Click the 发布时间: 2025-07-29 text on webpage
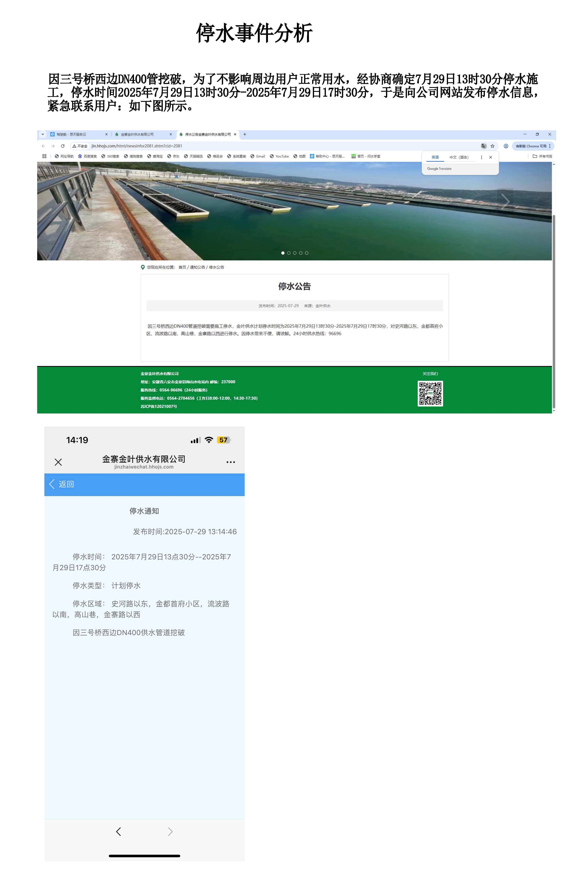 279,306
